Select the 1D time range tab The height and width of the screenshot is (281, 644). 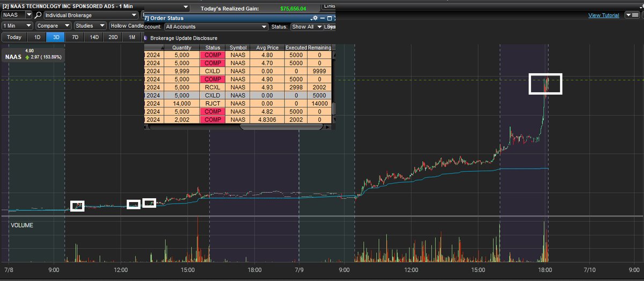37,37
